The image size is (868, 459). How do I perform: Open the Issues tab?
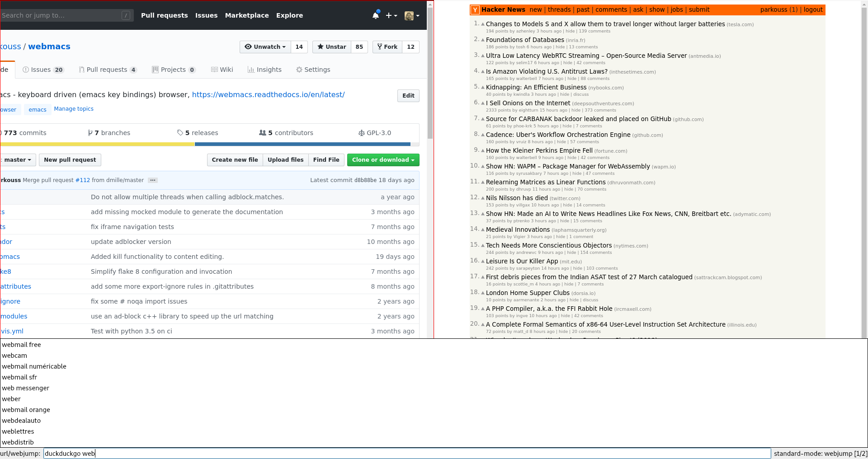point(43,70)
